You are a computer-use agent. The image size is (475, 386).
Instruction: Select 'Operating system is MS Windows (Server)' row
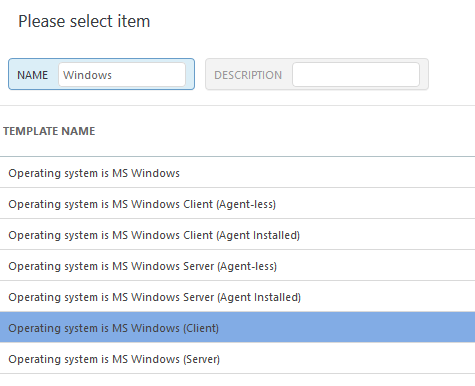[237, 359]
